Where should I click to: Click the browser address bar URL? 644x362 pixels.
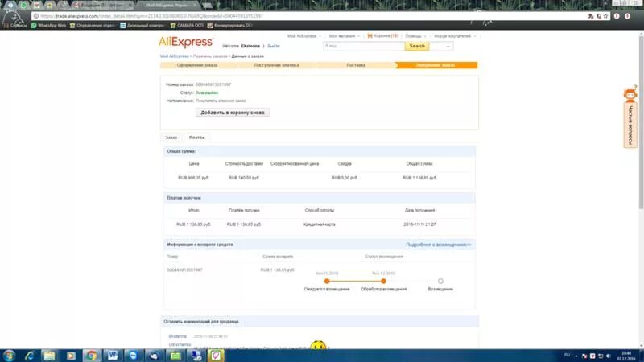[151, 16]
